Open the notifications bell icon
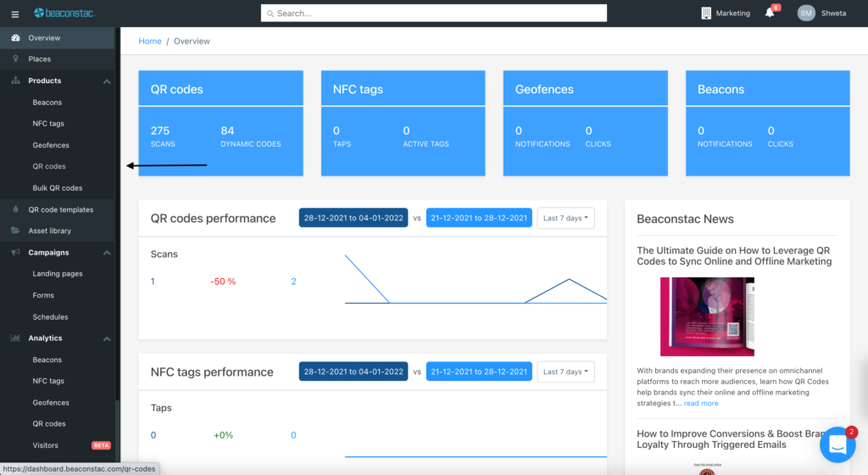This screenshot has height=475, width=868. pyautogui.click(x=770, y=14)
